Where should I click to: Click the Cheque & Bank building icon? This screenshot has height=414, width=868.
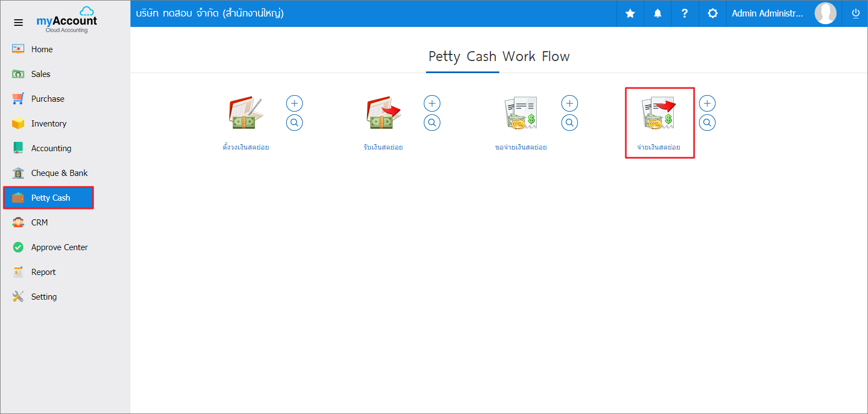click(18, 173)
